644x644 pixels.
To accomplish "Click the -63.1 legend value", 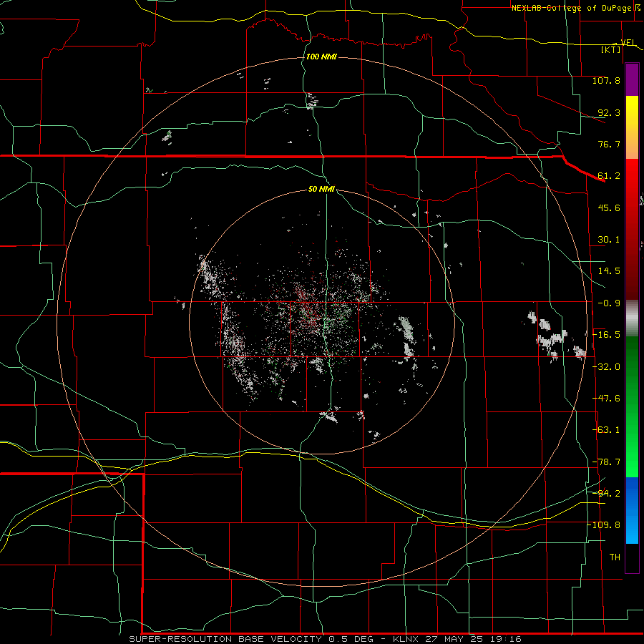I will point(606,430).
